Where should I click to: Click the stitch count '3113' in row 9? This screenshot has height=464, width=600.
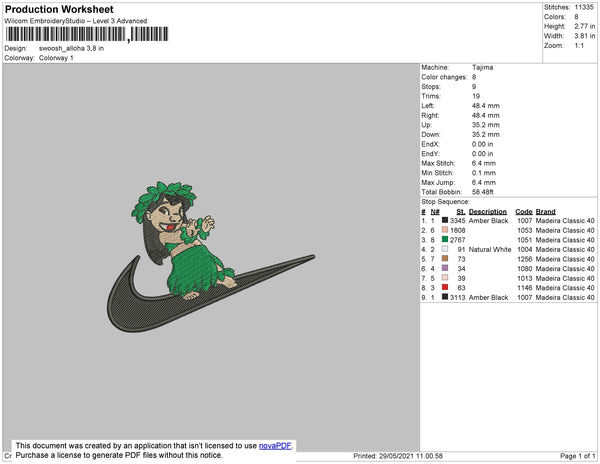(458, 297)
